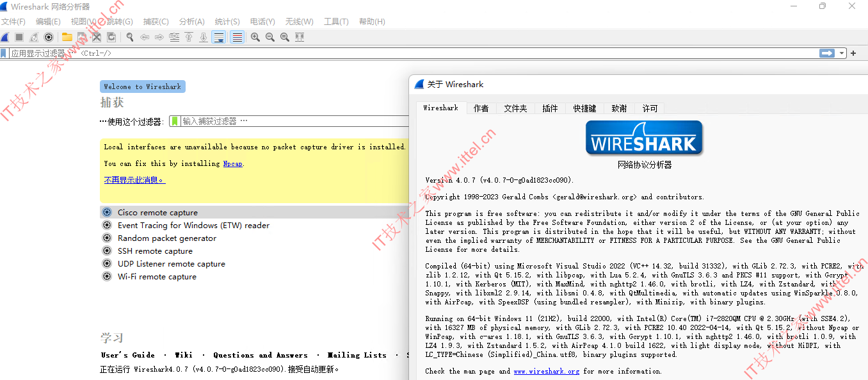Go to a specified packet from the toolbar

point(174,37)
